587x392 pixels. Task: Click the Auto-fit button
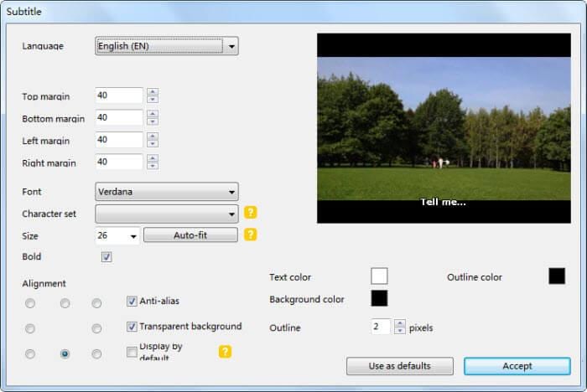190,235
